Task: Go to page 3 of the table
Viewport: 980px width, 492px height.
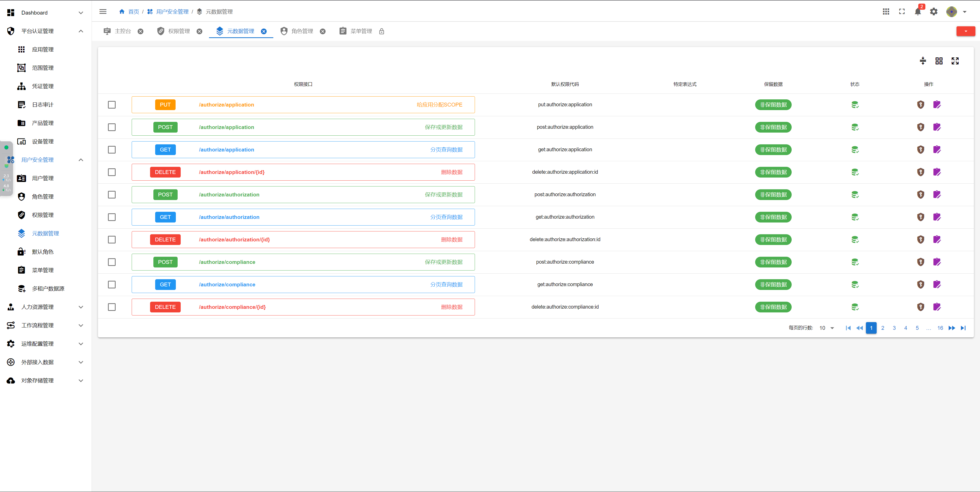Action: (x=894, y=328)
